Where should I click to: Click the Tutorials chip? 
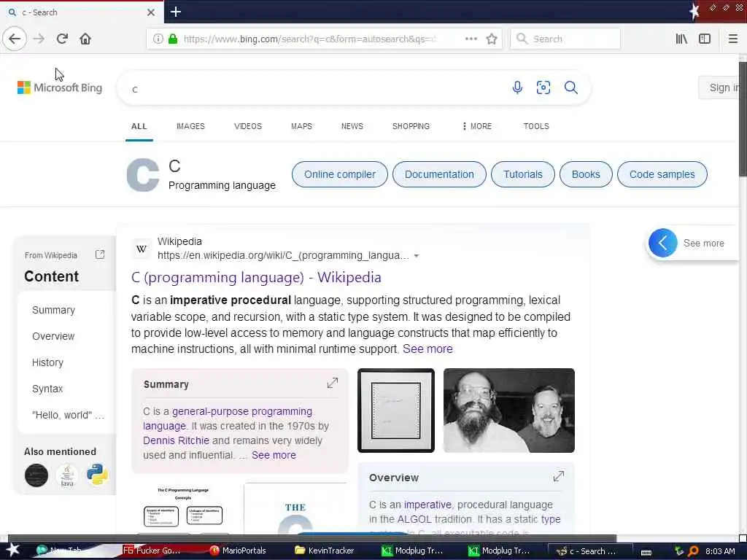pos(522,174)
